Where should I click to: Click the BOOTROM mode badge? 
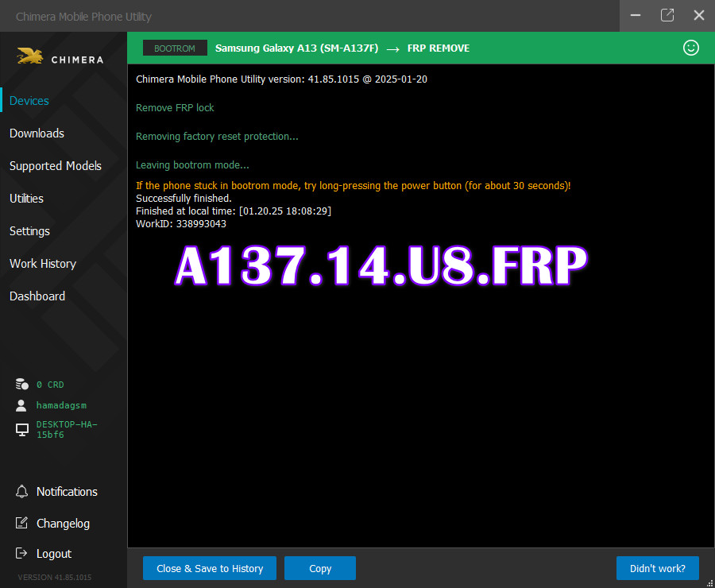pyautogui.click(x=175, y=48)
